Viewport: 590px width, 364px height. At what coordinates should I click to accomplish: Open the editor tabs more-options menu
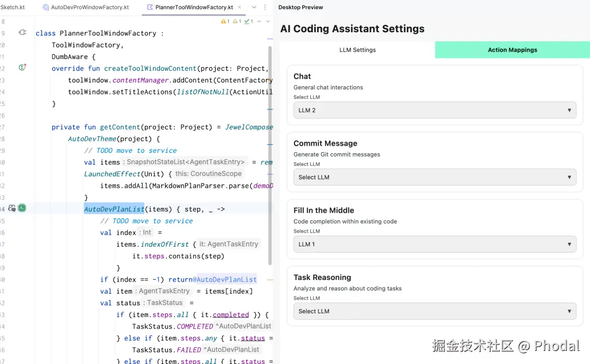265,7
